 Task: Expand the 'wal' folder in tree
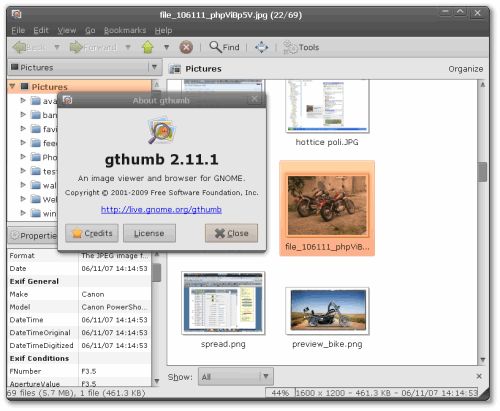click(x=23, y=185)
